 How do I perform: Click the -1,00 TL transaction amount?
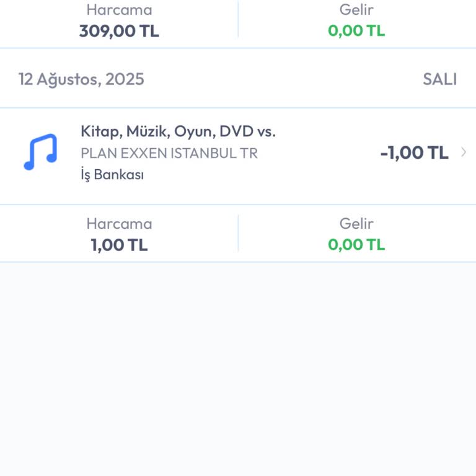414,152
